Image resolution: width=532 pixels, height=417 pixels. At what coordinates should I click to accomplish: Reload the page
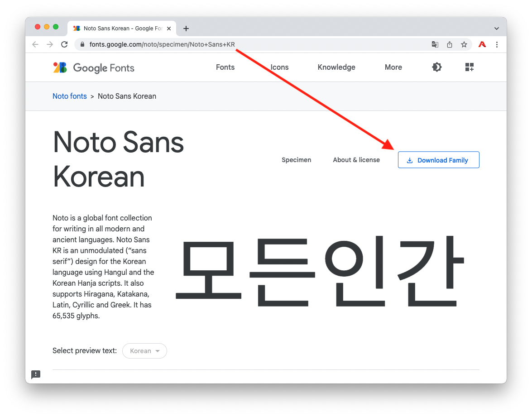coord(64,44)
